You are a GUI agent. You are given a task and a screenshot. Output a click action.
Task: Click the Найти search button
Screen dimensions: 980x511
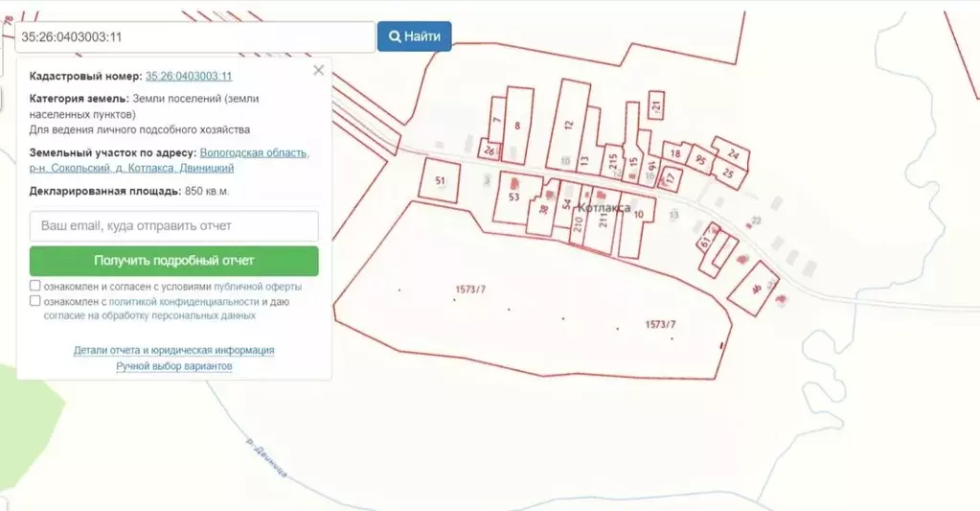pyautogui.click(x=414, y=36)
